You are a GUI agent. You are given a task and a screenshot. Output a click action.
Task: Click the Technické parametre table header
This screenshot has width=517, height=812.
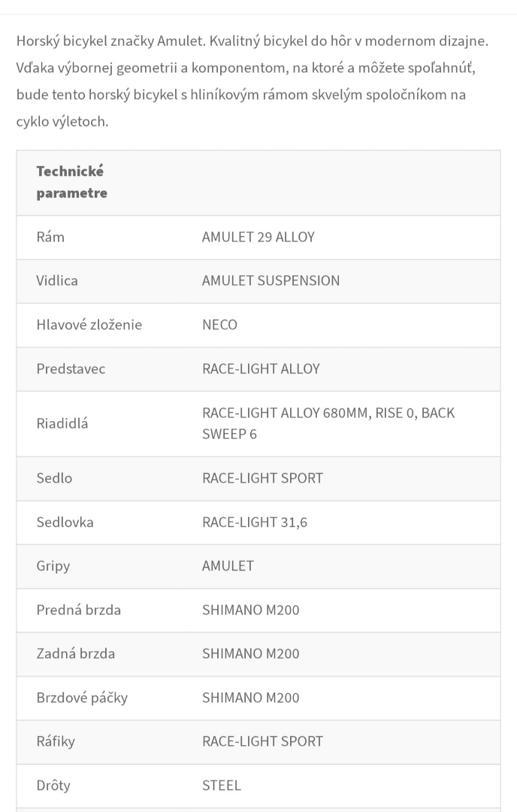point(71,182)
